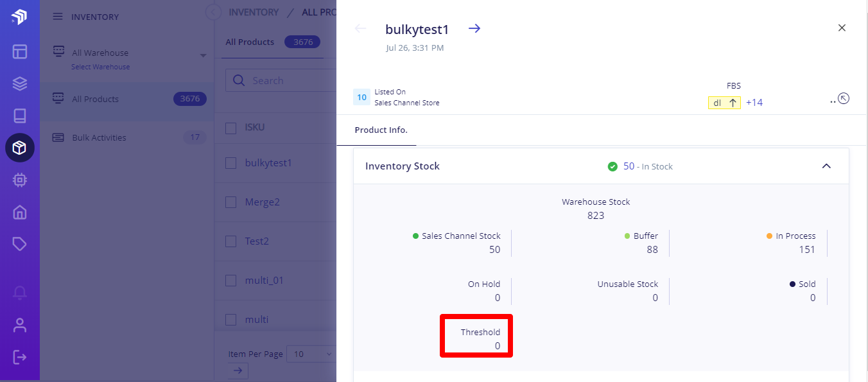Viewport: 868px width, 382px height.
Task: Open the Test2 product link
Action: (257, 241)
